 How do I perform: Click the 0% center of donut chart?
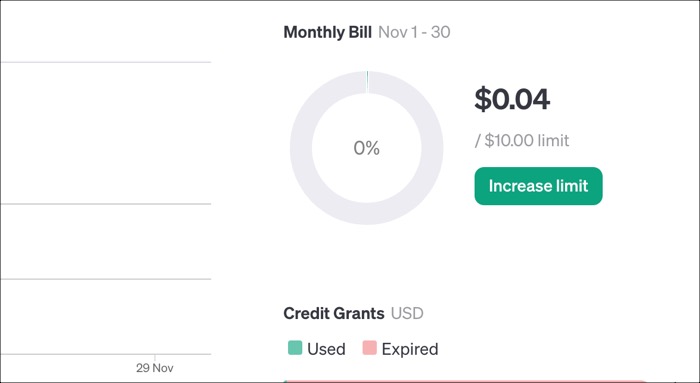click(x=367, y=148)
